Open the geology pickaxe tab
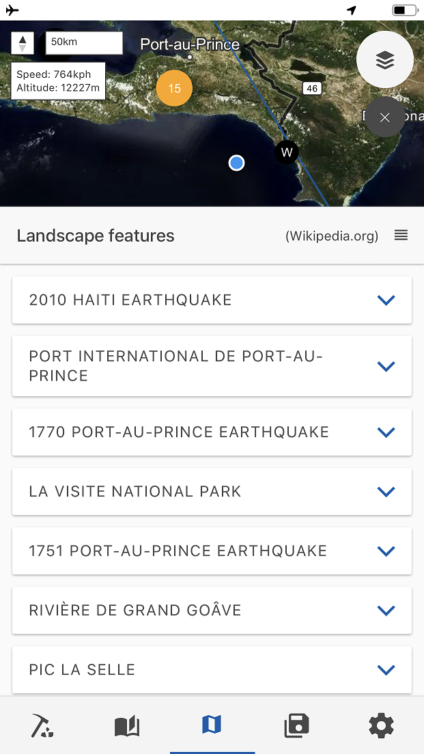Screen dimensions: 424x754 pyautogui.click(x=42, y=725)
